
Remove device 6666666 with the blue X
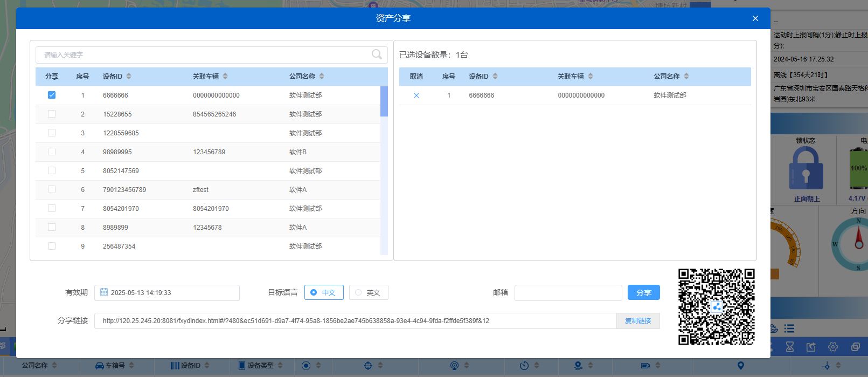416,95
